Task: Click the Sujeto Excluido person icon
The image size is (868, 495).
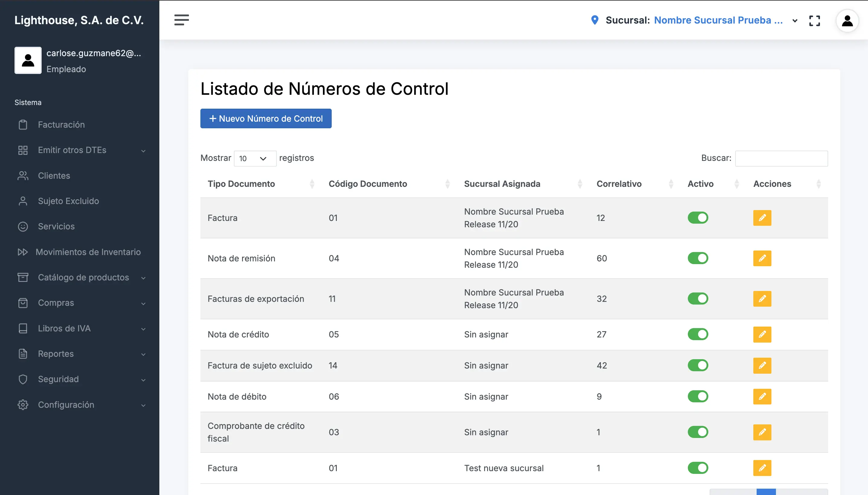Action: point(23,201)
